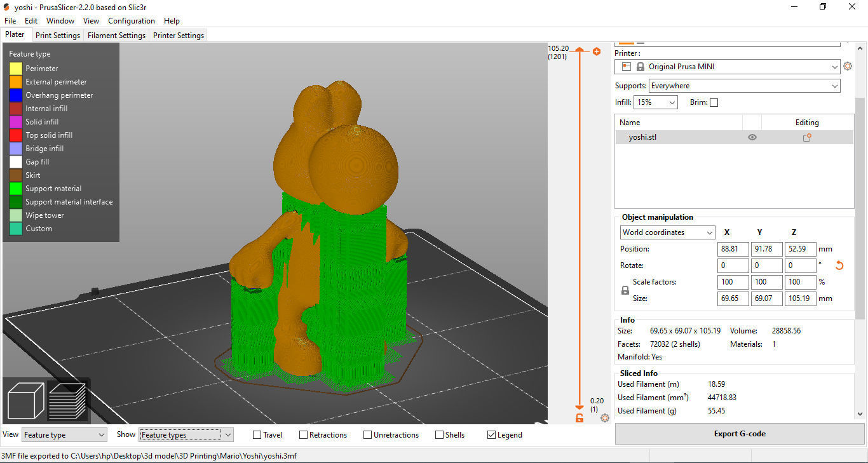Image resolution: width=868 pixels, height=463 pixels.
Task: Switch to the Plater tab
Action: [15, 35]
